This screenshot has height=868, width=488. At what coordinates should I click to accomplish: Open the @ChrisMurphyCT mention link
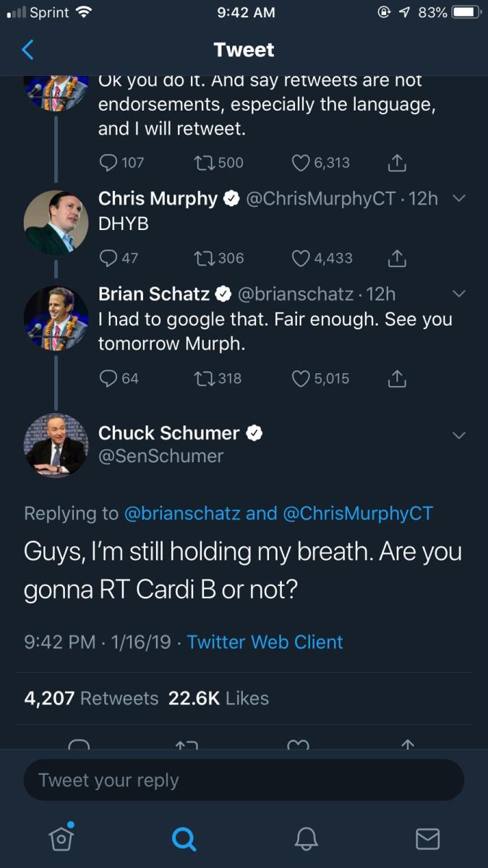coord(358,514)
